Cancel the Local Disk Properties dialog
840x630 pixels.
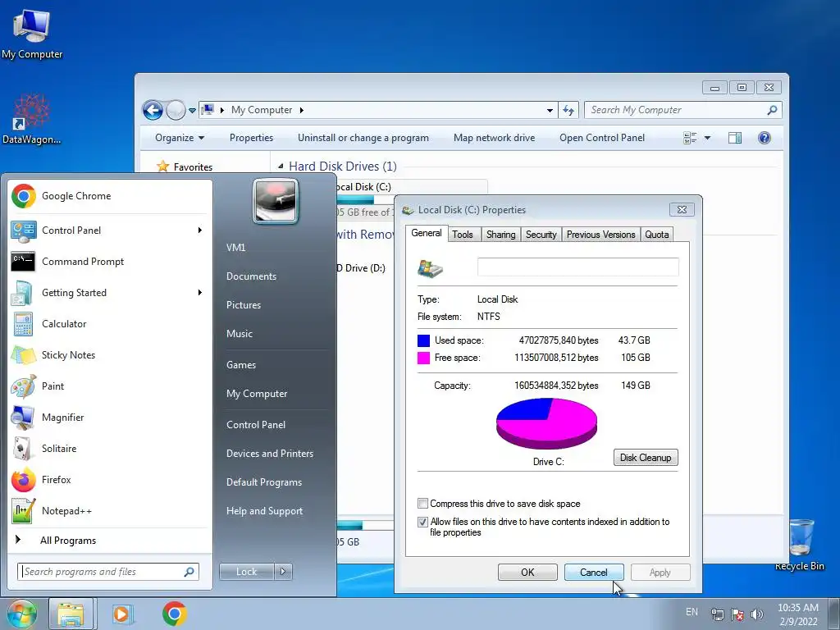pyautogui.click(x=594, y=572)
